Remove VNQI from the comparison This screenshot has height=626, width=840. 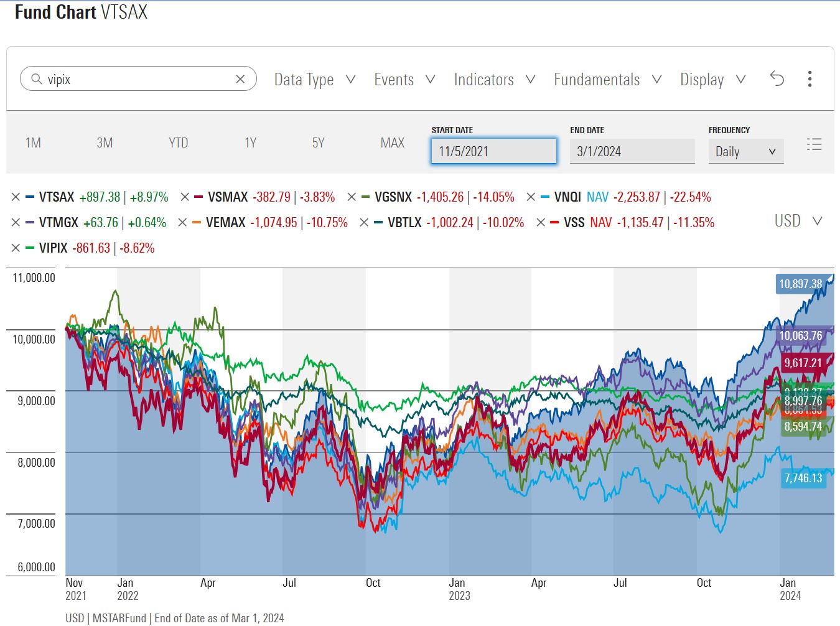531,197
